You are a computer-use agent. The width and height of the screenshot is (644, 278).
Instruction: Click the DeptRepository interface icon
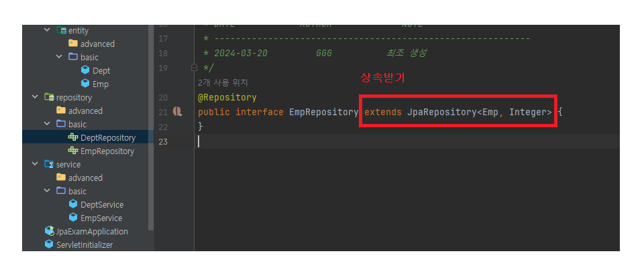pos(73,137)
